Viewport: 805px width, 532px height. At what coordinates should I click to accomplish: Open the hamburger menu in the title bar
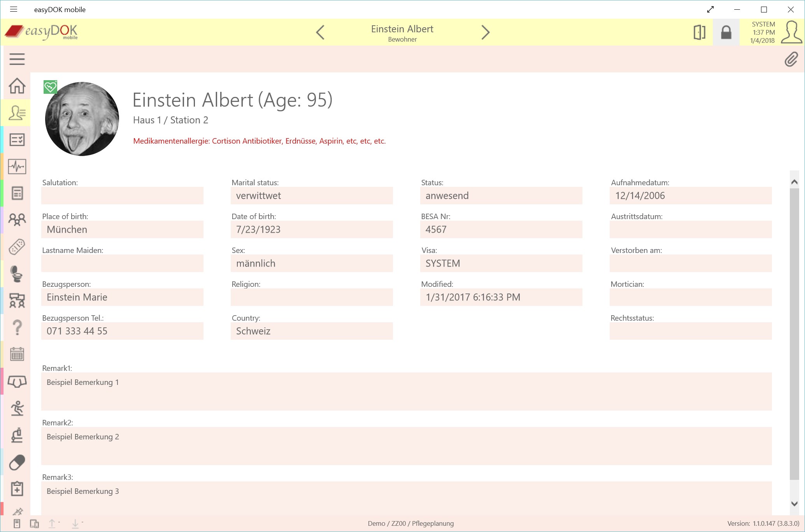point(14,9)
